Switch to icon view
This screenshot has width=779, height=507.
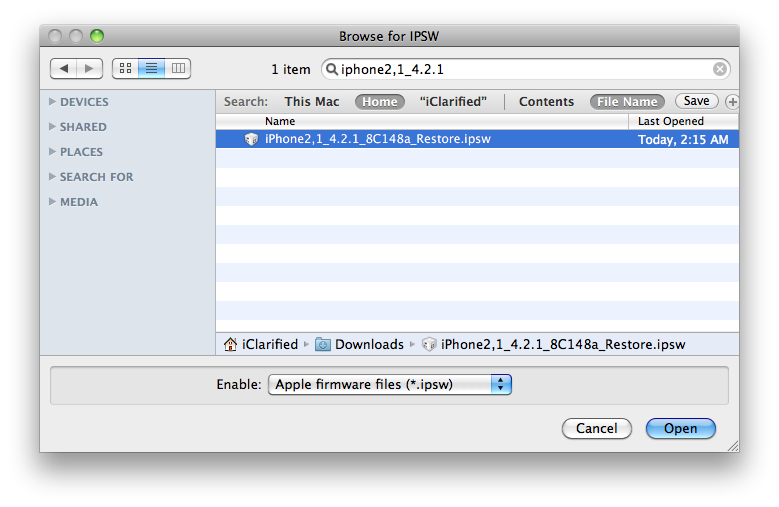(125, 69)
